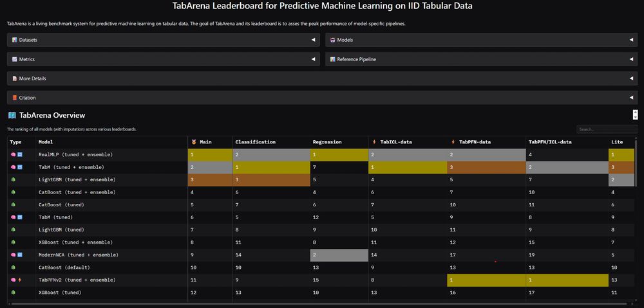Click RealMLP's gold Main rank cell
The height and width of the screenshot is (308, 644).
(210, 154)
